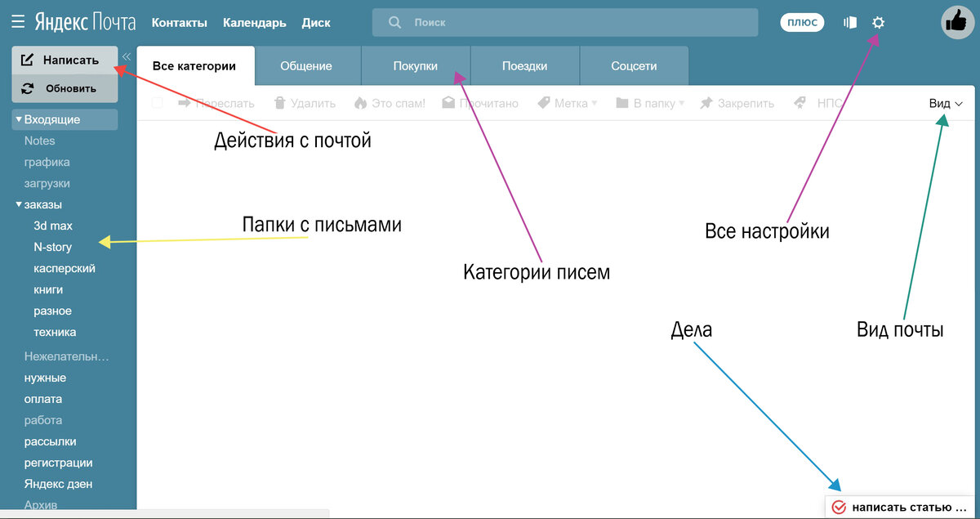The height and width of the screenshot is (519, 980).
Task: Switch to the Покупки category tab
Action: click(415, 65)
